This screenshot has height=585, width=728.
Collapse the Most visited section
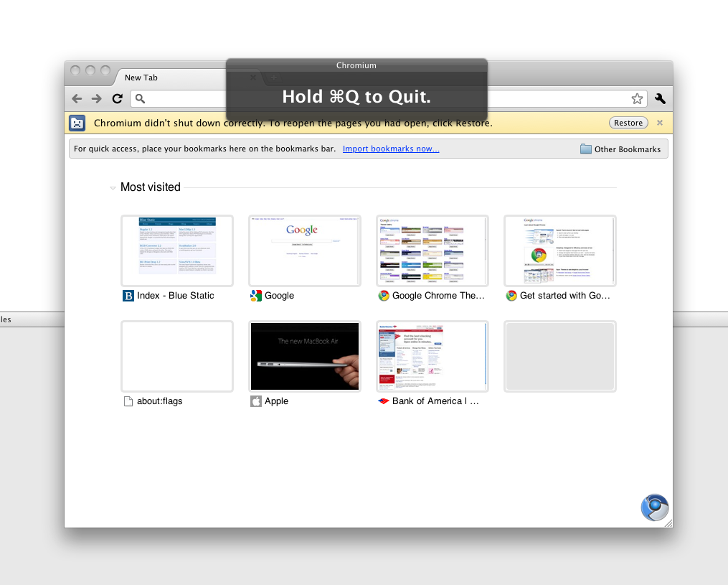pos(113,188)
